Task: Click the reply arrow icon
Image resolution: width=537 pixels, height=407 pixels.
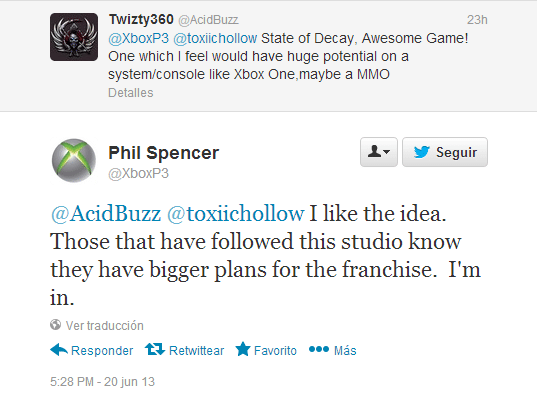Action: click(59, 350)
